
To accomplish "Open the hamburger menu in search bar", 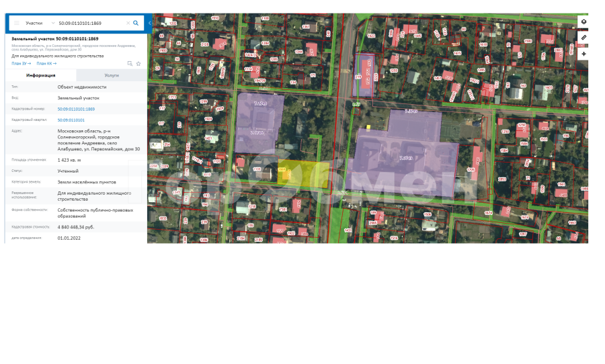I will click(17, 23).
